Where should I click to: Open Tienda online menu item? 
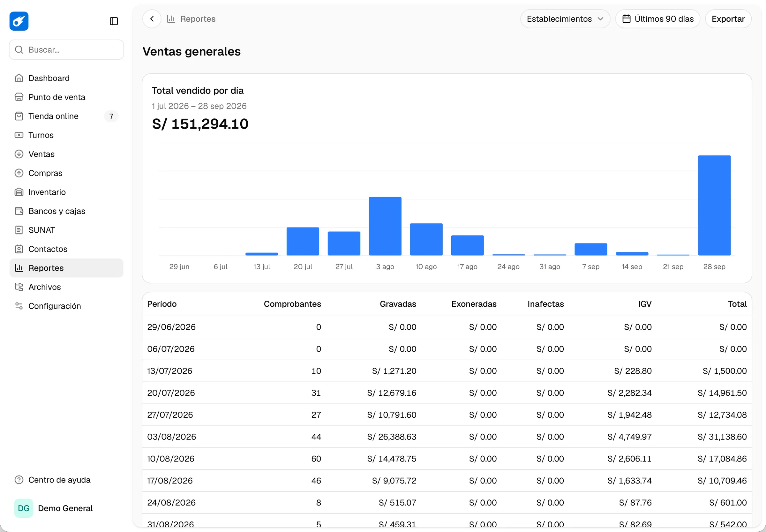pos(66,116)
